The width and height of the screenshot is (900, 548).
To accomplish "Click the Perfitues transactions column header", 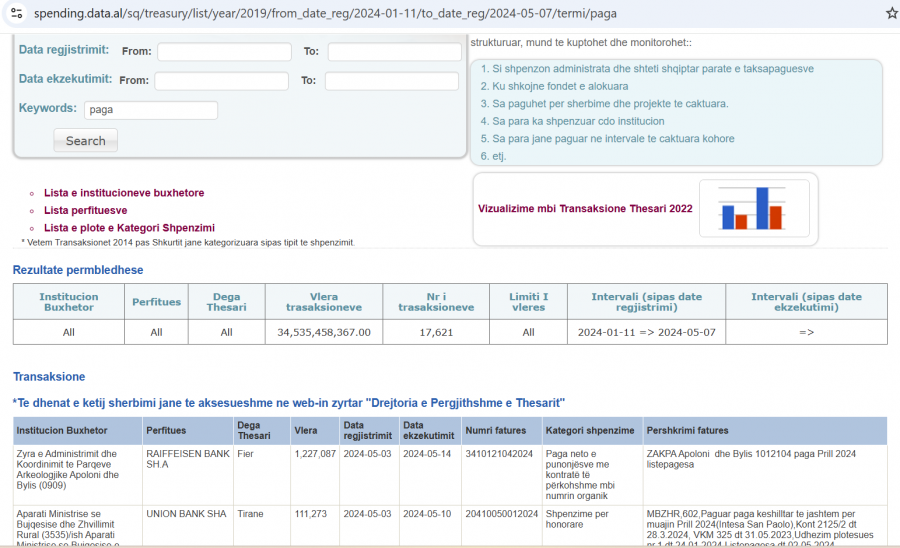I will click(x=188, y=431).
